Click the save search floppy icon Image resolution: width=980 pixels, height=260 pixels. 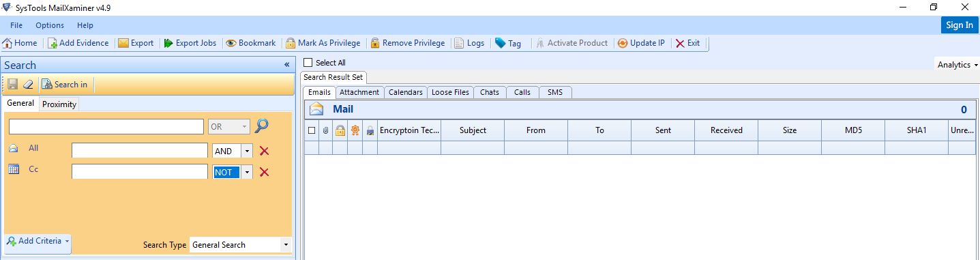coord(12,85)
